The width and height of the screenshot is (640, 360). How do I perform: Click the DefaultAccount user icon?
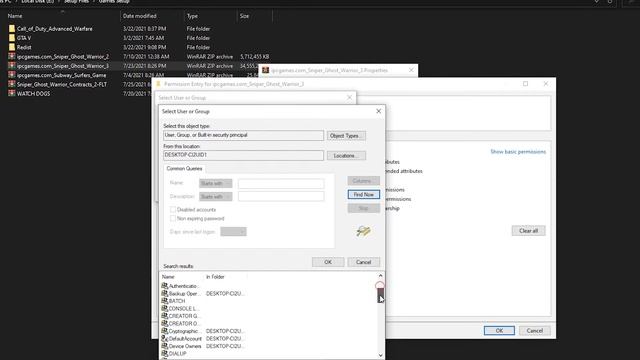(164, 338)
